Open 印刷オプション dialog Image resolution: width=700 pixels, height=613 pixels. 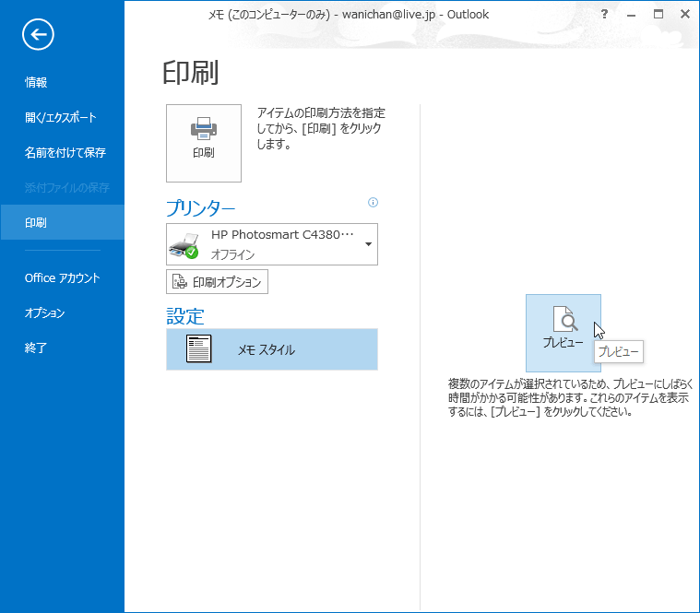point(217,281)
